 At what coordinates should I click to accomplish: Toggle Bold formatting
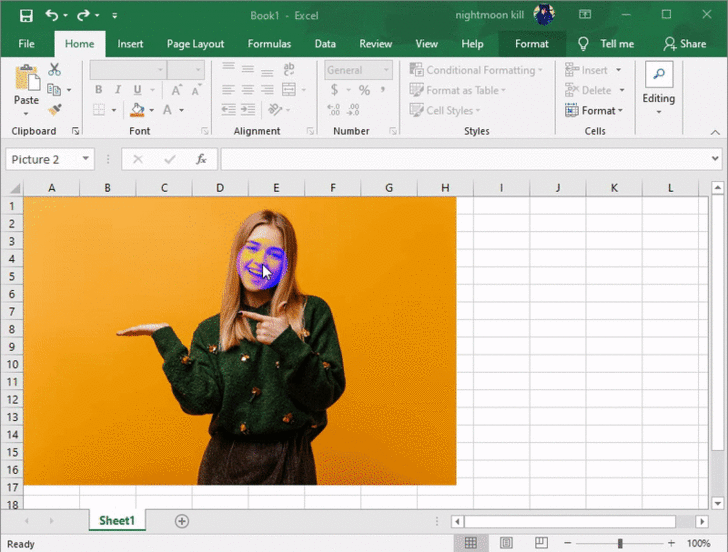coord(98,90)
